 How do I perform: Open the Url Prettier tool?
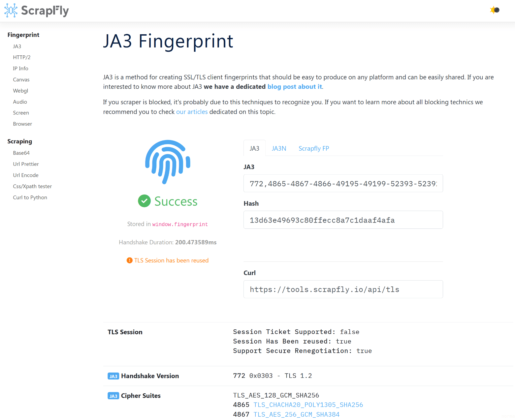click(x=26, y=164)
